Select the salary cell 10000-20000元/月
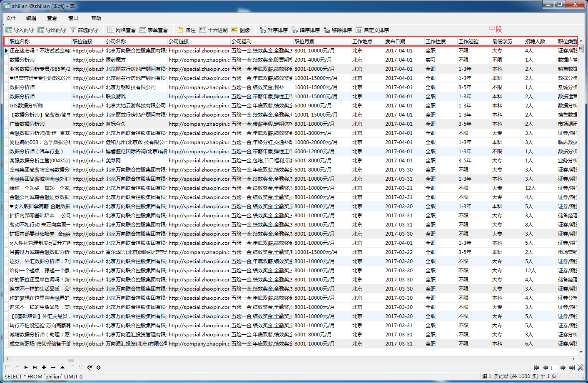 322,142
